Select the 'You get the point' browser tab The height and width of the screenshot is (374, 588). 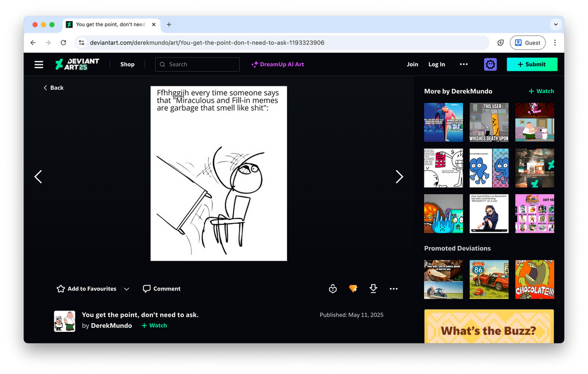coord(111,24)
